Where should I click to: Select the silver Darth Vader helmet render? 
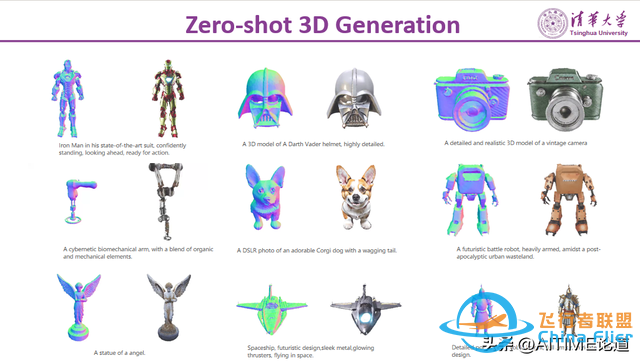(x=354, y=98)
